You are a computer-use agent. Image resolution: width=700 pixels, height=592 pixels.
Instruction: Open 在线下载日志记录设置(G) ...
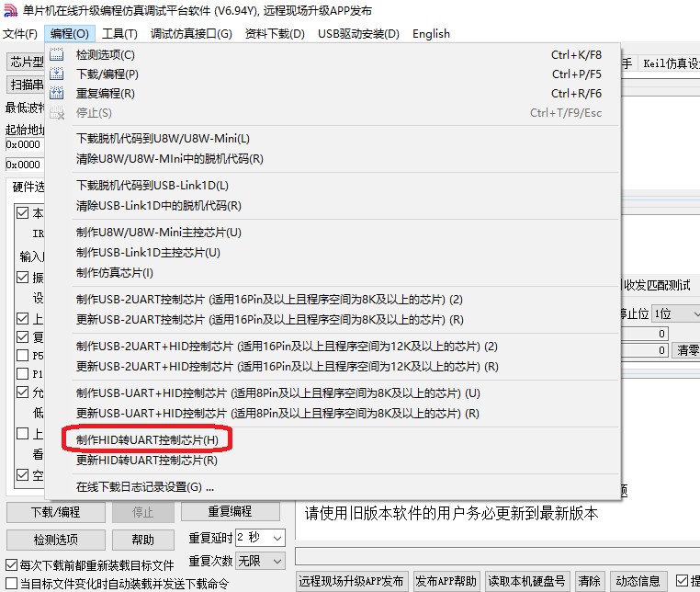click(333, 487)
